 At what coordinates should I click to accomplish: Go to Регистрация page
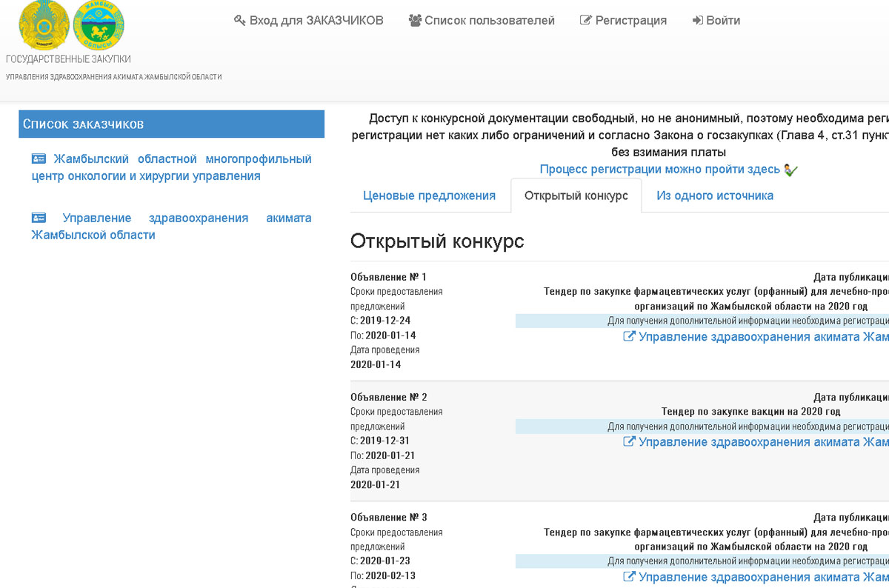630,21
